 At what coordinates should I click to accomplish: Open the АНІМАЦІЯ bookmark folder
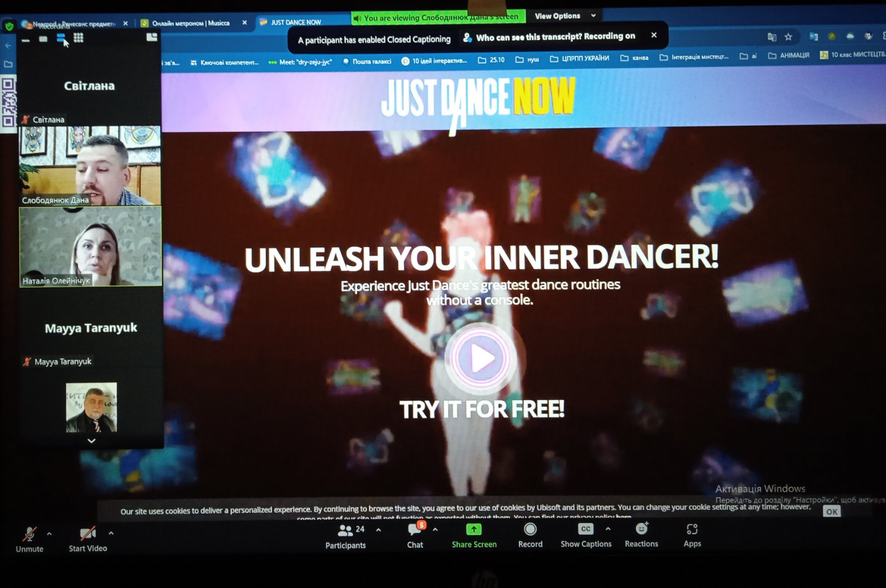pos(789,55)
